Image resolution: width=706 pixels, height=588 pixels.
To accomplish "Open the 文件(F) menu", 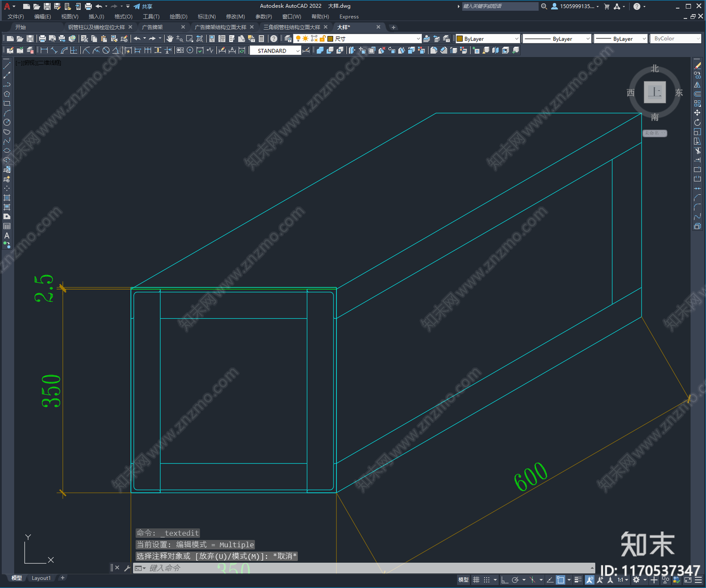I will pos(15,17).
